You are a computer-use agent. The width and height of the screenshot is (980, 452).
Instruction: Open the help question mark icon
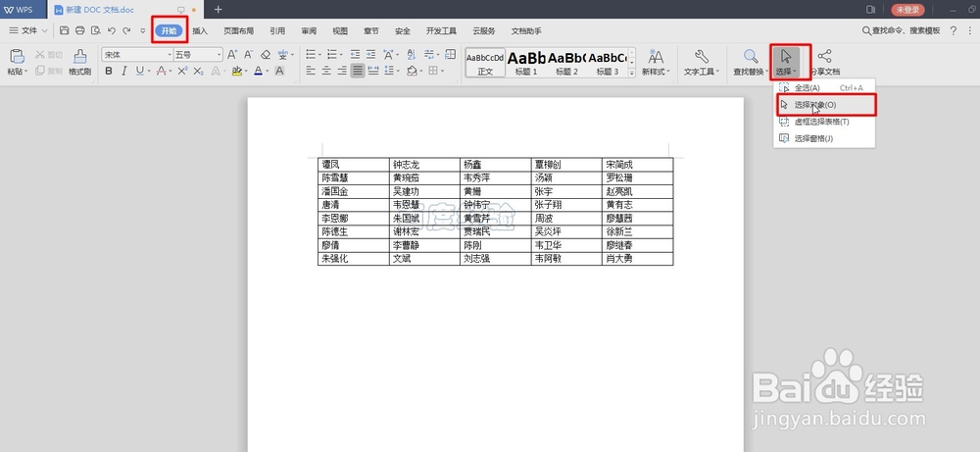954,30
